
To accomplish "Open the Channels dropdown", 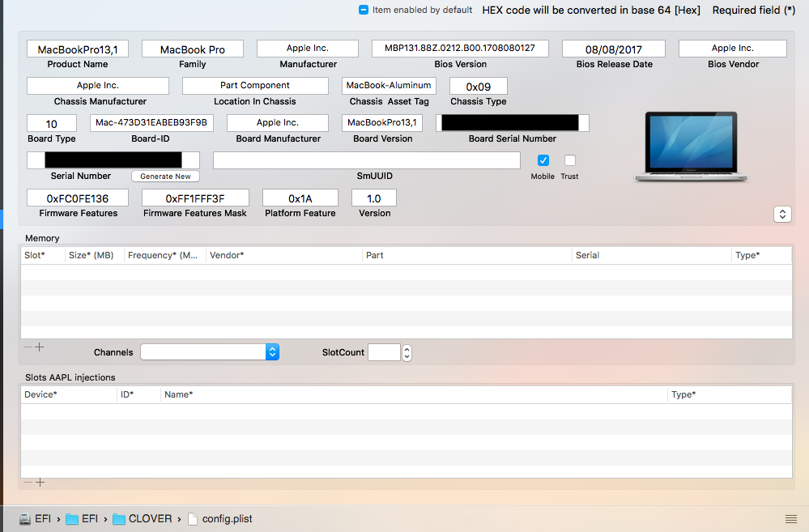I will 272,352.
